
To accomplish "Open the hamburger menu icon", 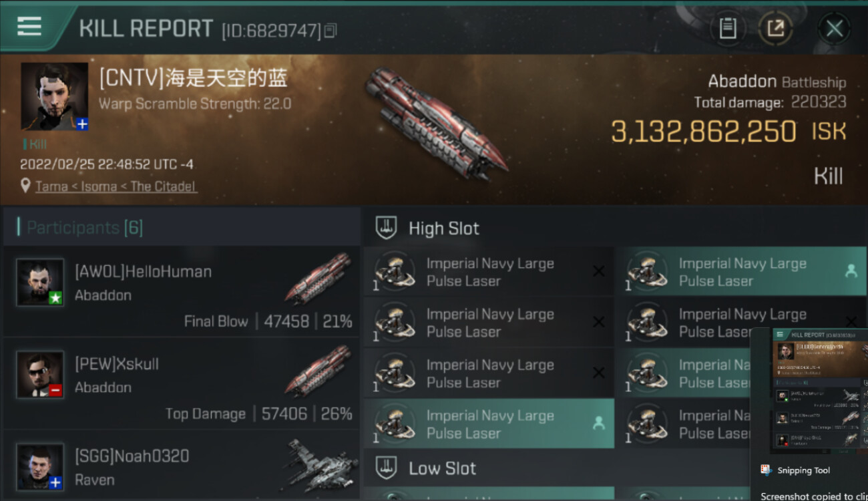I will (x=29, y=26).
